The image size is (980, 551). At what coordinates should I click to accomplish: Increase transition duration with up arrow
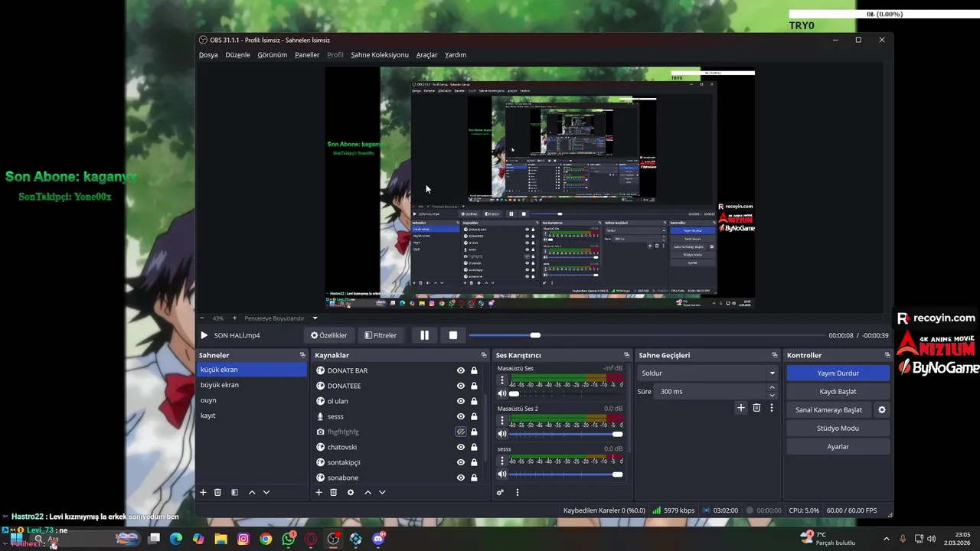(x=772, y=387)
